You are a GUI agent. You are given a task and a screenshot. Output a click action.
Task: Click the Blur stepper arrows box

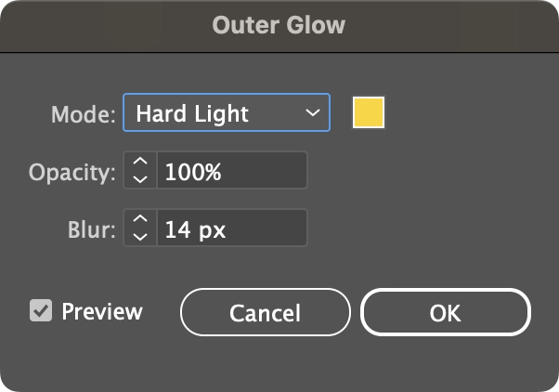pos(140,228)
